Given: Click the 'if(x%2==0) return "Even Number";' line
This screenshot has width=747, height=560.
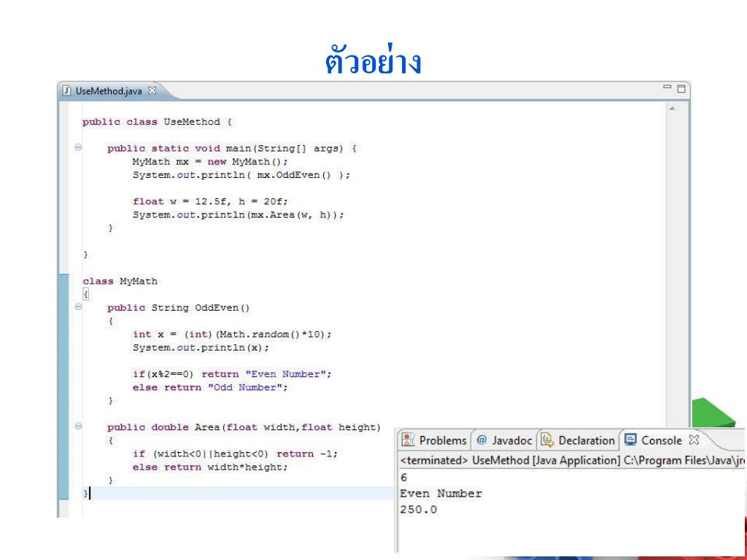Looking at the screenshot, I should click(x=232, y=375).
